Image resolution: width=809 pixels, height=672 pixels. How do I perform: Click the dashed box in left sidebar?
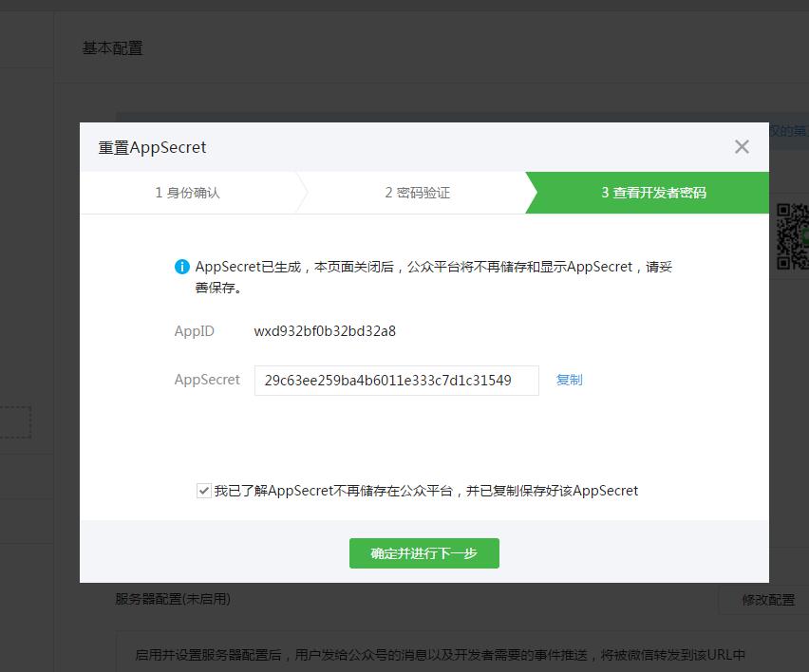[15, 422]
